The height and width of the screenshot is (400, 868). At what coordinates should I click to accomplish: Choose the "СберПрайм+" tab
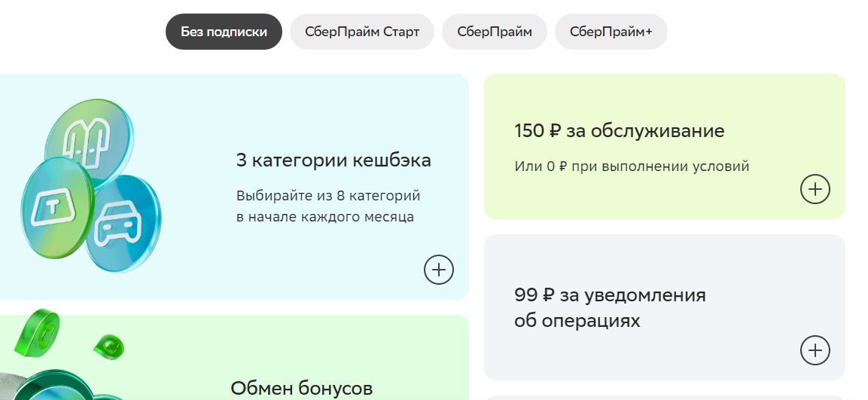point(611,32)
